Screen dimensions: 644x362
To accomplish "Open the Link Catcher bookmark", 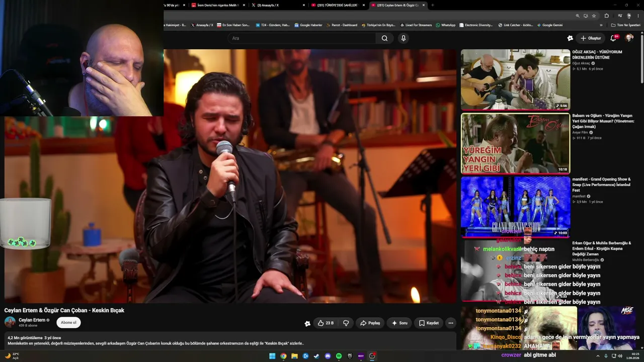I will pos(516,25).
